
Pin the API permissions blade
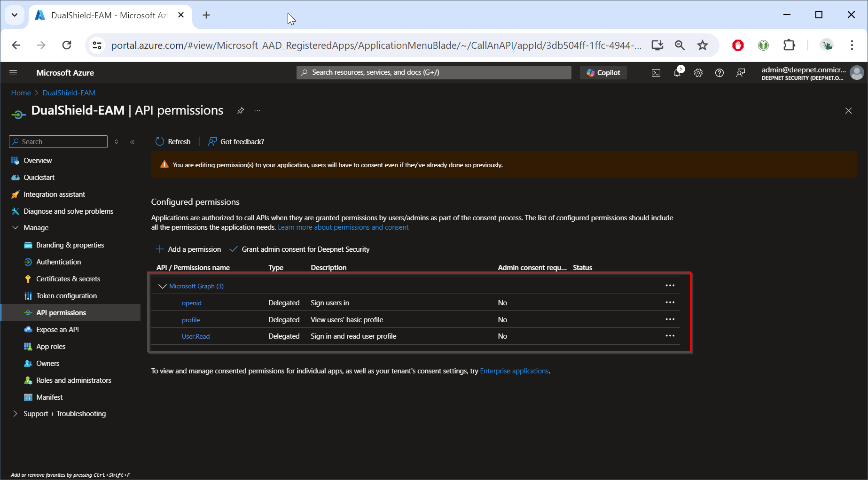point(240,111)
